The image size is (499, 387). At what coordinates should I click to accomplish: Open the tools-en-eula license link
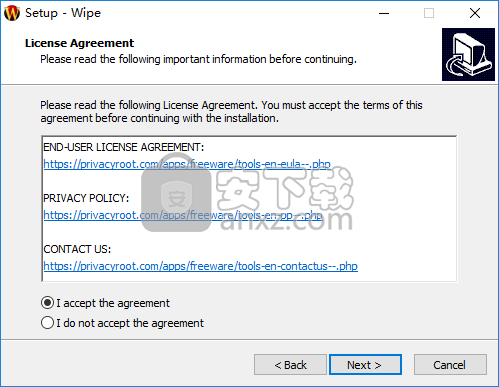187,164
